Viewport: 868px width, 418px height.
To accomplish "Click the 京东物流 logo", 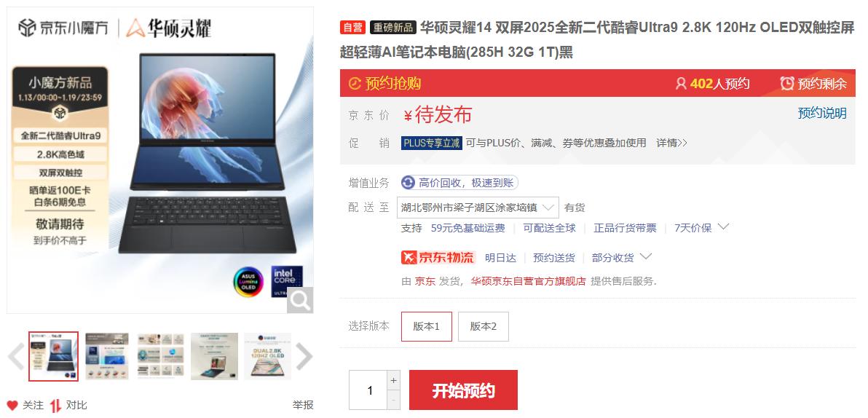I will [438, 258].
